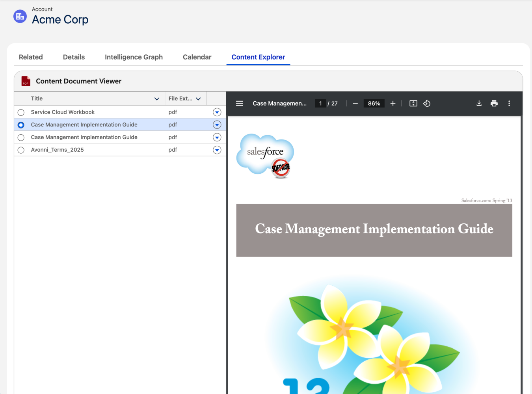Image resolution: width=532 pixels, height=394 pixels.
Task: Click the unhighlighted Case Management Implementation Guide title
Action: click(84, 138)
